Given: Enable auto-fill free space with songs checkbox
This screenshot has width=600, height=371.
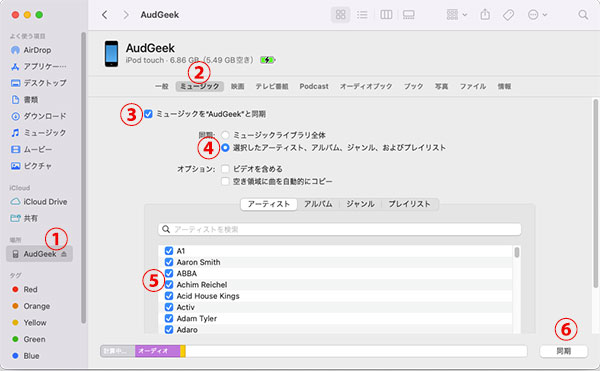Looking at the screenshot, I should (225, 181).
